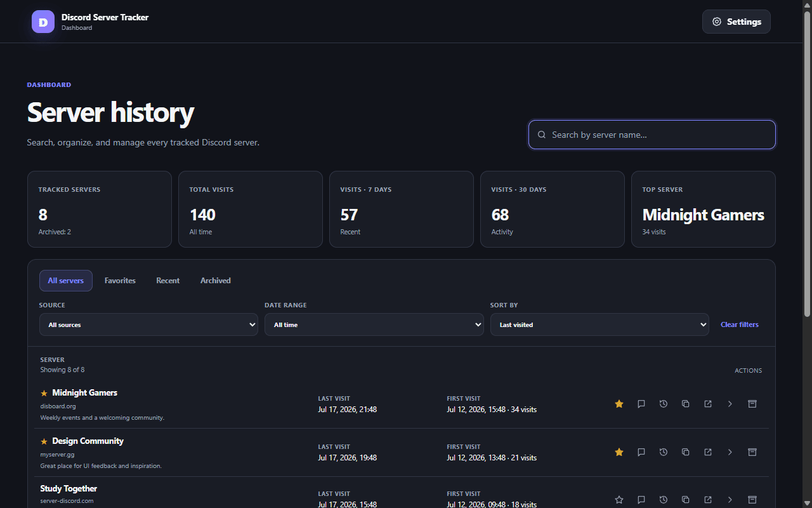
Task: Click 'Jul 12, 2026, 13:48 · 21 visits'
Action: (492, 458)
